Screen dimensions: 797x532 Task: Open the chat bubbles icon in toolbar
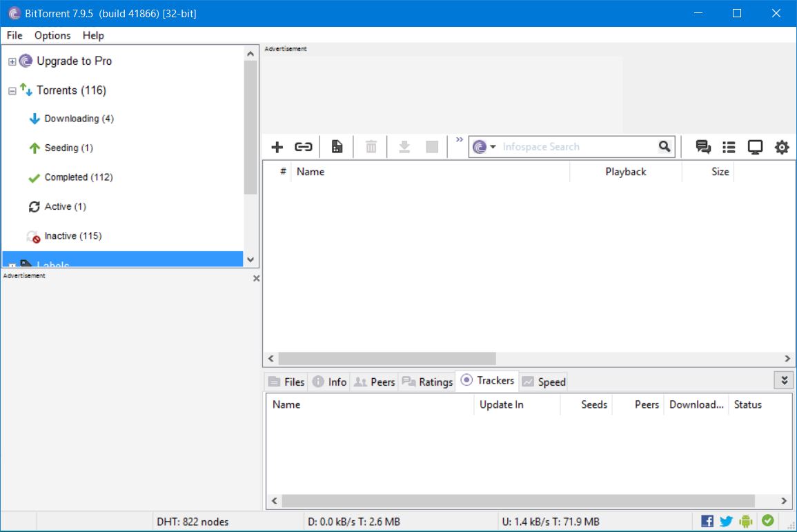coord(703,147)
